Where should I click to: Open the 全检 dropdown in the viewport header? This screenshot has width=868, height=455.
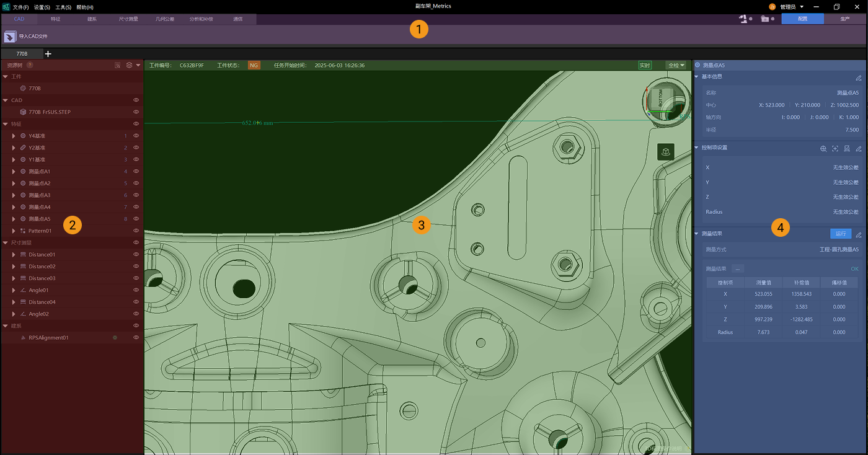pyautogui.click(x=675, y=64)
